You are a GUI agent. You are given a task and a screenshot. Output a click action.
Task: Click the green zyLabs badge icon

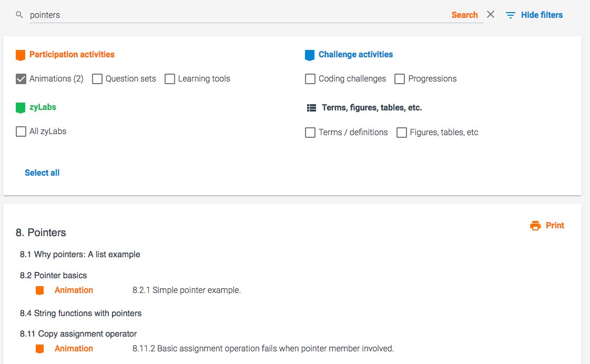click(x=21, y=107)
